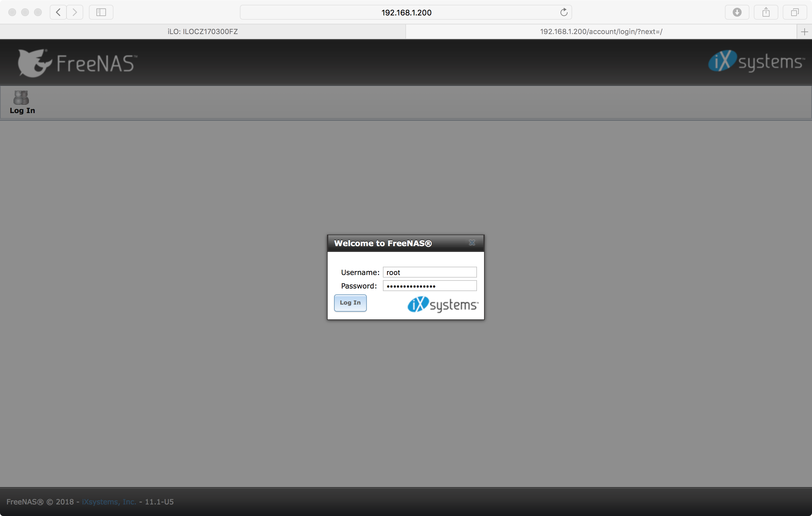Click the blue Log In button
This screenshot has width=812, height=516.
coord(350,303)
